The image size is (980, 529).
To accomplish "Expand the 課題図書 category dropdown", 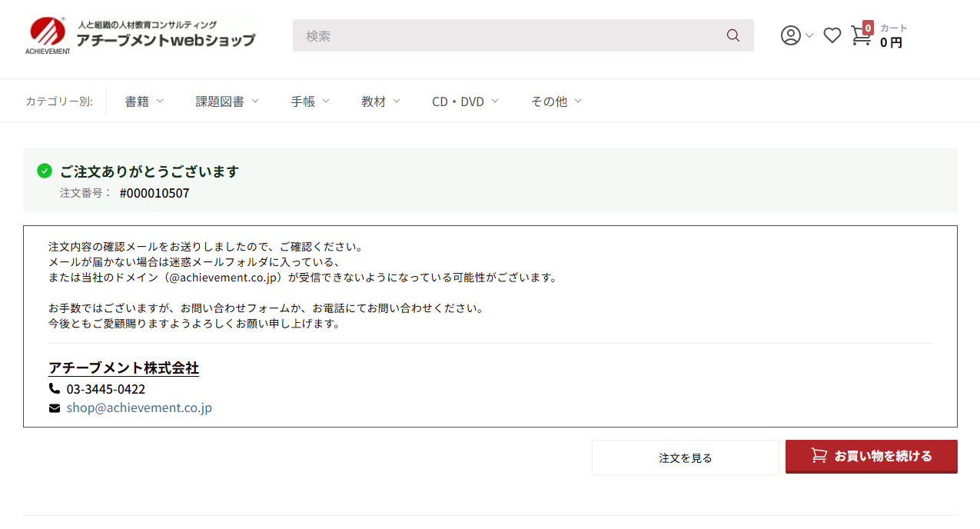I will (x=228, y=101).
